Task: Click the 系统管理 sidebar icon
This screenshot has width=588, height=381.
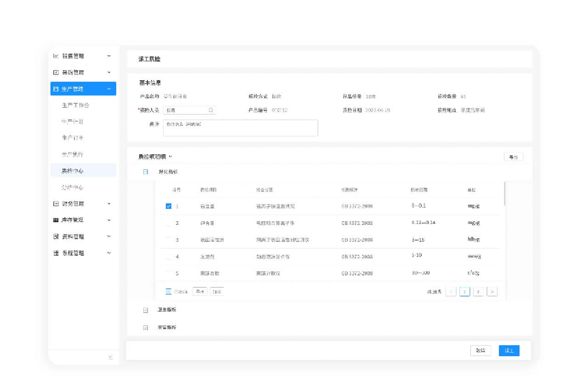Action: tap(56, 253)
